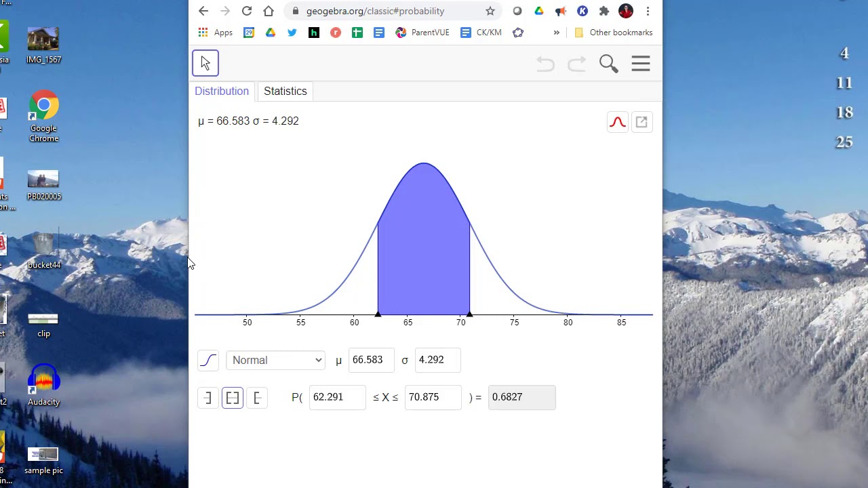Screen dimensions: 868x488
Task: Click the export graph icon
Action: pyautogui.click(x=642, y=122)
